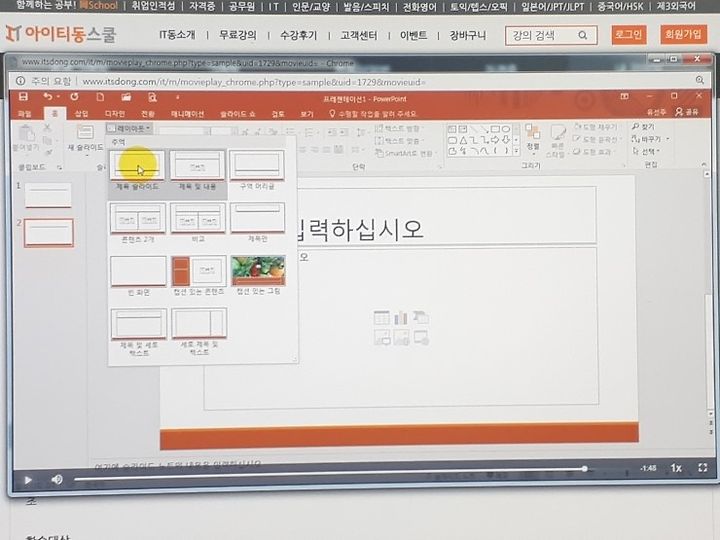Click insert chart icon in slide content placeholder
The height and width of the screenshot is (540, 720).
(401, 317)
